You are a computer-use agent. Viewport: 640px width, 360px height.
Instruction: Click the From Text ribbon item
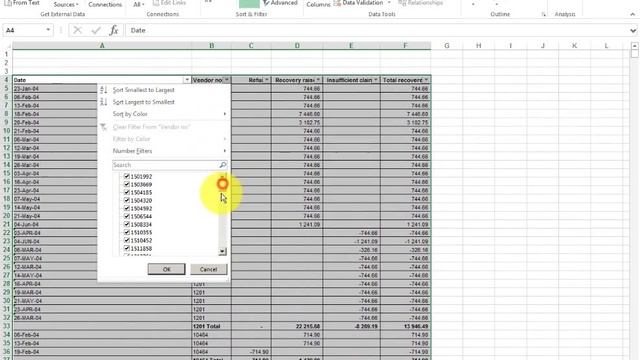pos(22,3)
